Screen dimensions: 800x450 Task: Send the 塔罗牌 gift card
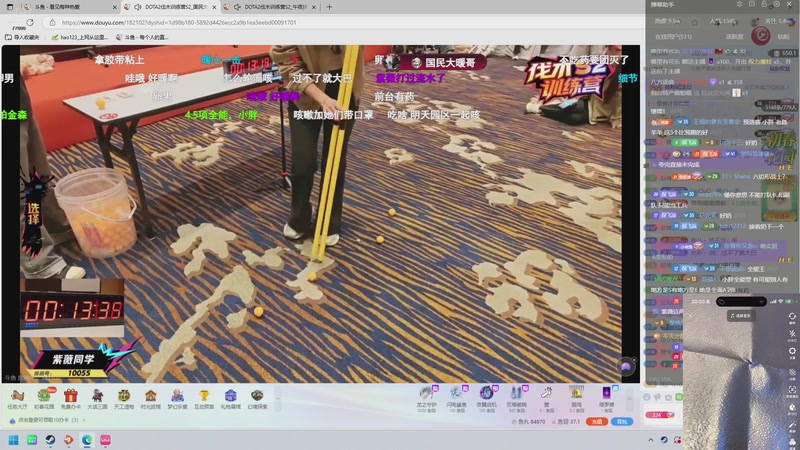pos(607,398)
